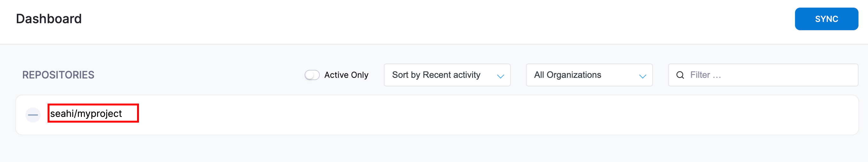Viewport: 868px width, 162px height.
Task: Click the REPOSITORIES section header
Action: pyautogui.click(x=58, y=75)
